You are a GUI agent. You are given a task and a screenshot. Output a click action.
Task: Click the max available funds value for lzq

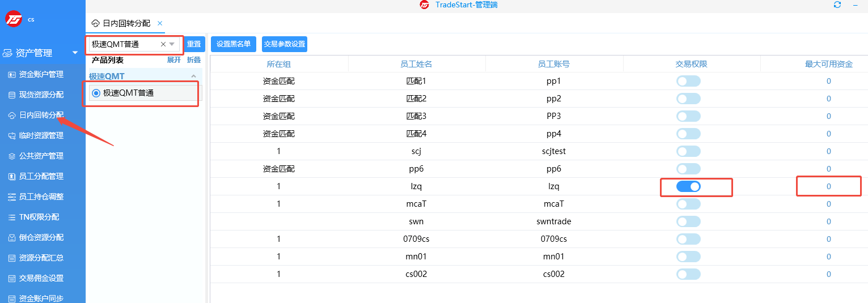[828, 186]
